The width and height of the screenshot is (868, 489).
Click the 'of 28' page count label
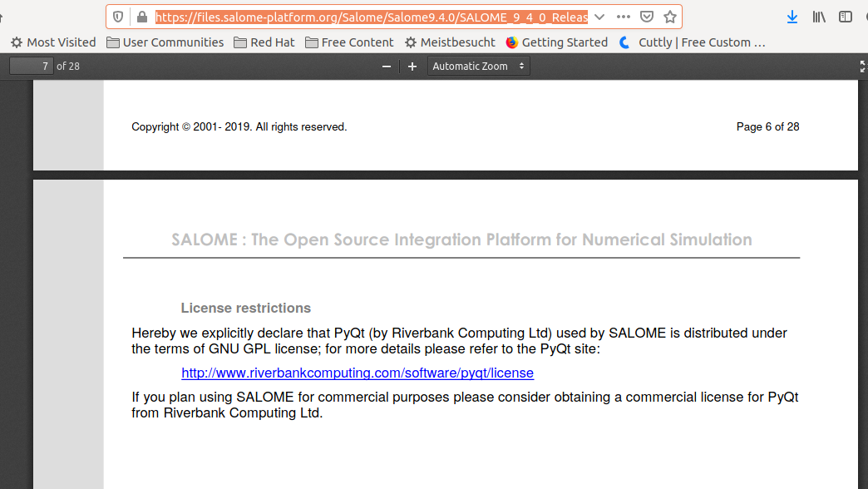[68, 66]
